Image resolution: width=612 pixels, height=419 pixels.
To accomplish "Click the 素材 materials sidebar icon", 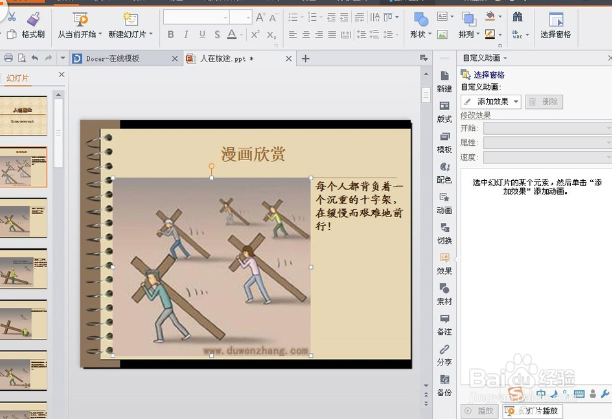I will click(x=445, y=294).
